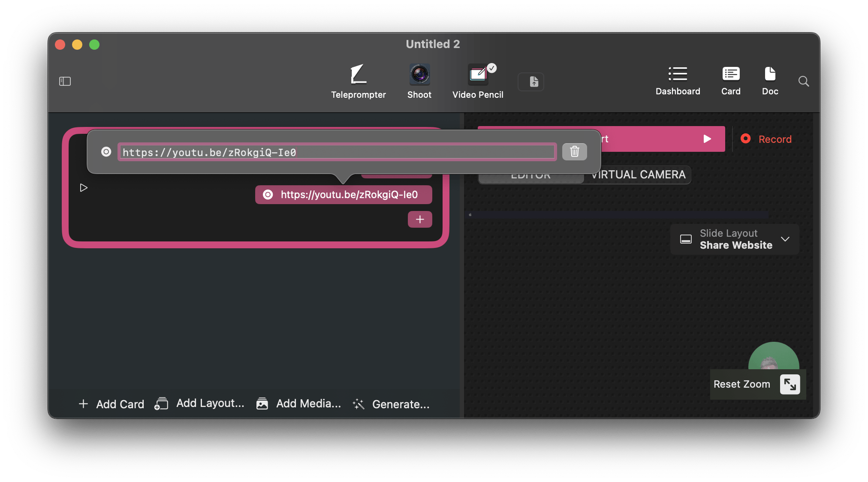Delete the URL with trash icon
This screenshot has width=868, height=482.
574,151
